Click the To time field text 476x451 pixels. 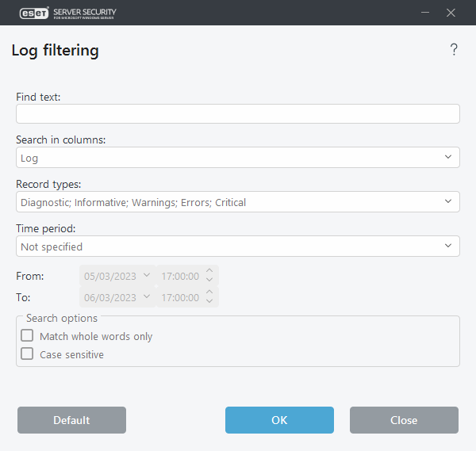(x=180, y=298)
